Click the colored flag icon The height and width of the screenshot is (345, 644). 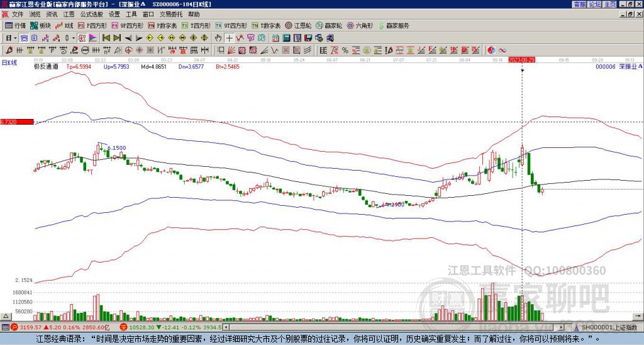click(93, 38)
